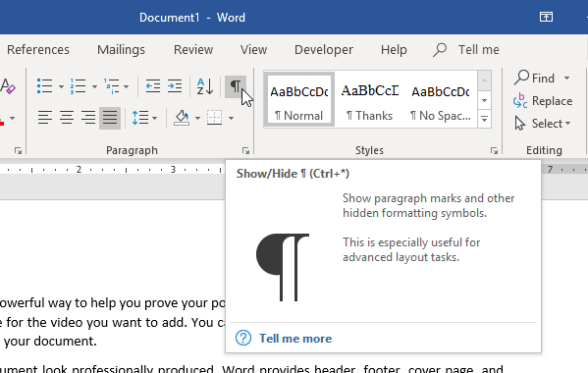This screenshot has height=373, width=588.
Task: Toggle Center alignment
Action: pyautogui.click(x=67, y=118)
